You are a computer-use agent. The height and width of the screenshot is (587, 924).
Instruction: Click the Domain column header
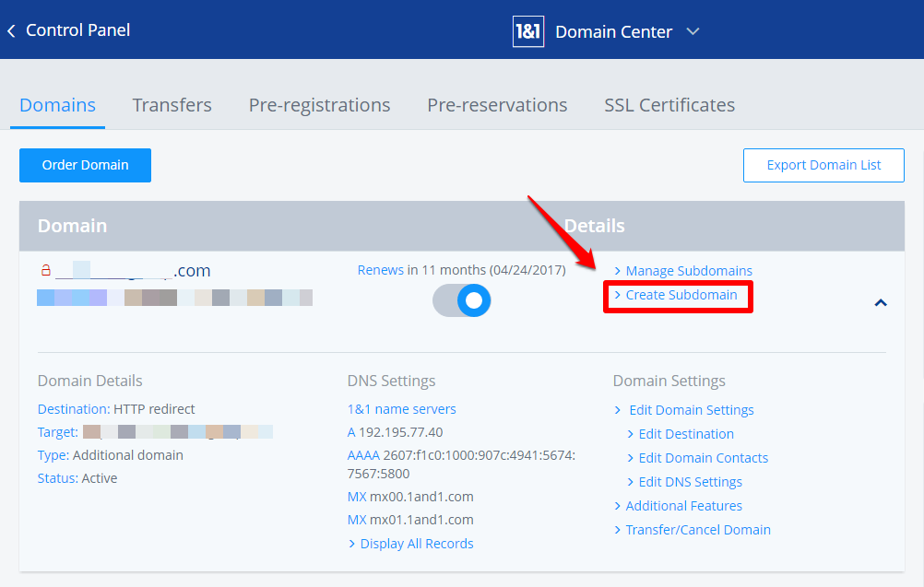point(73,226)
